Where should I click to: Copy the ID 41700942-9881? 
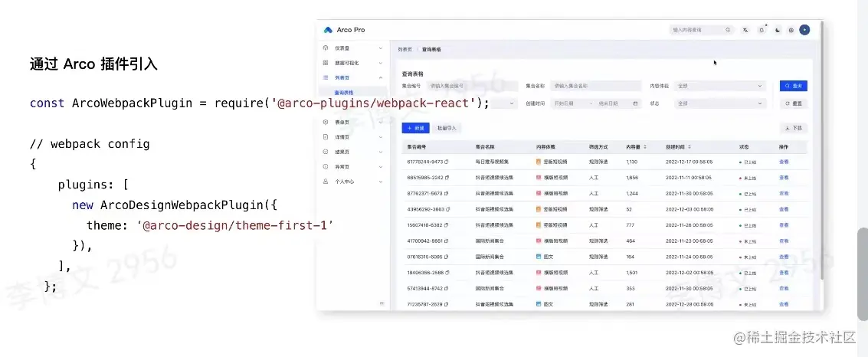click(446, 241)
